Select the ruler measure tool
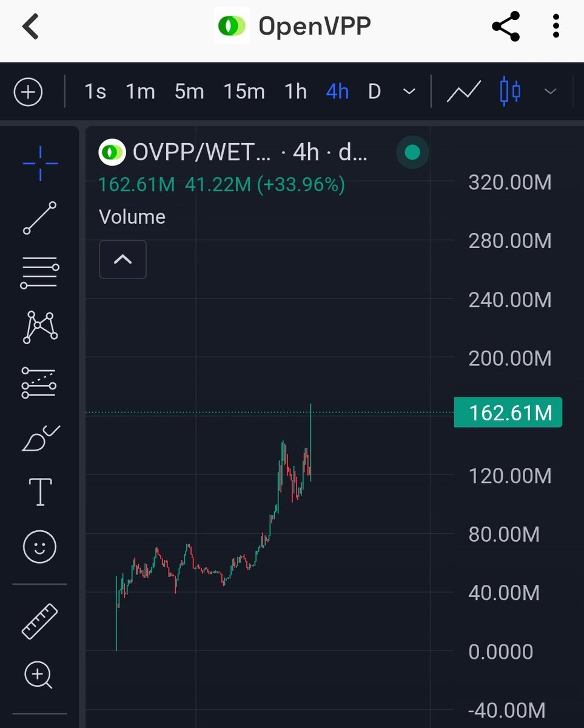This screenshot has width=584, height=728. coord(40,621)
